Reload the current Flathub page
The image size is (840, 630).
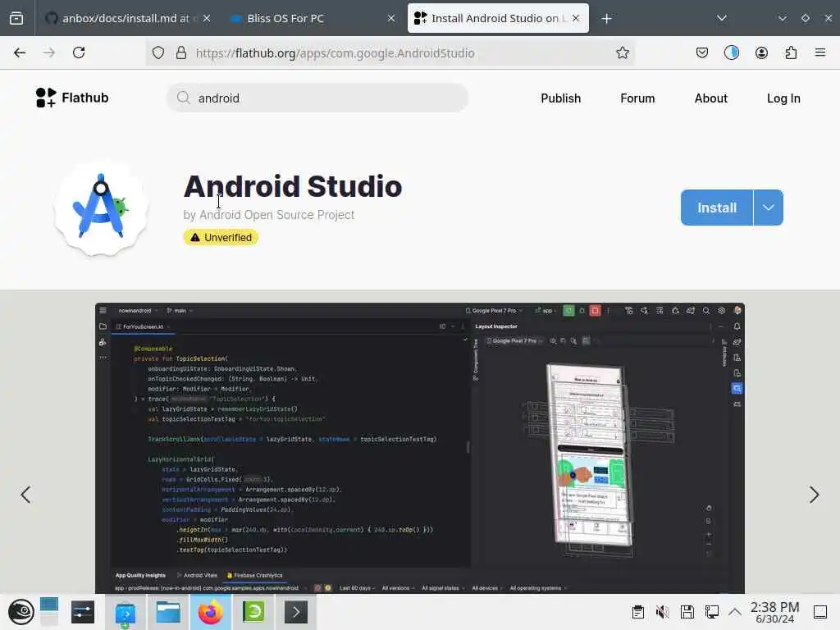pos(79,52)
